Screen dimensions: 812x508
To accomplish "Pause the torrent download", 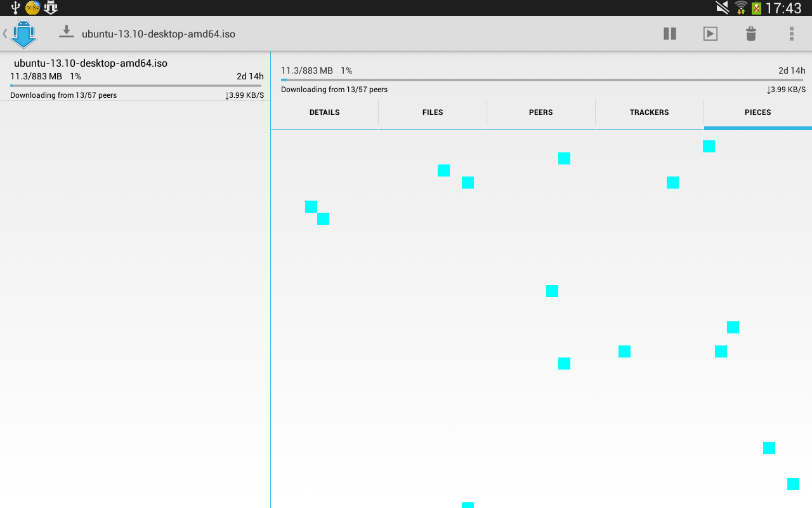I will 670,34.
